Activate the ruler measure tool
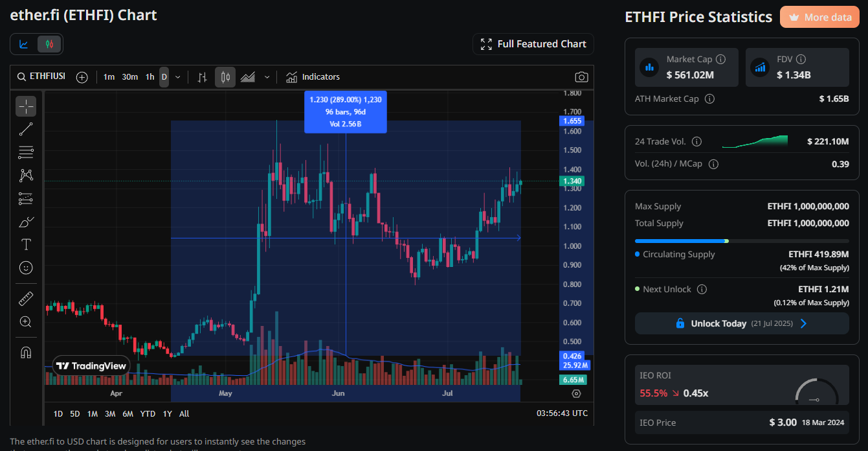Image resolution: width=868 pixels, height=451 pixels. click(26, 299)
